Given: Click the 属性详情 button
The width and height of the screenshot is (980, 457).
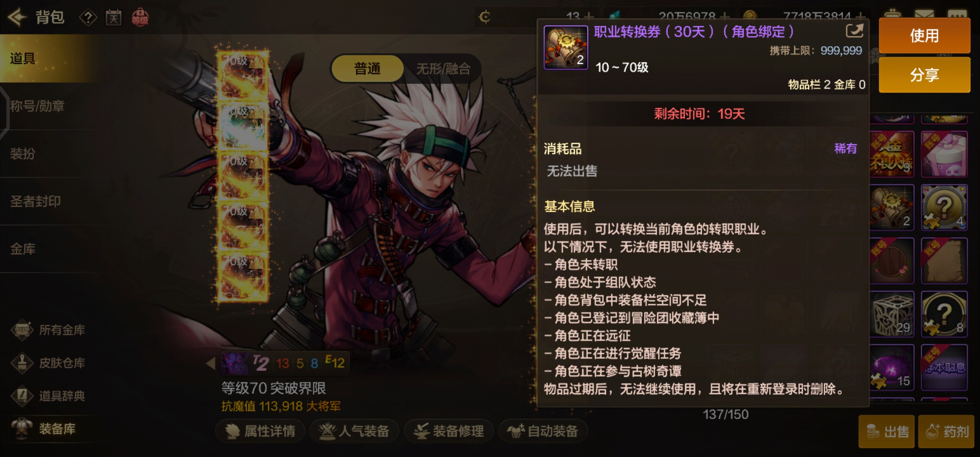Looking at the screenshot, I should [x=261, y=431].
